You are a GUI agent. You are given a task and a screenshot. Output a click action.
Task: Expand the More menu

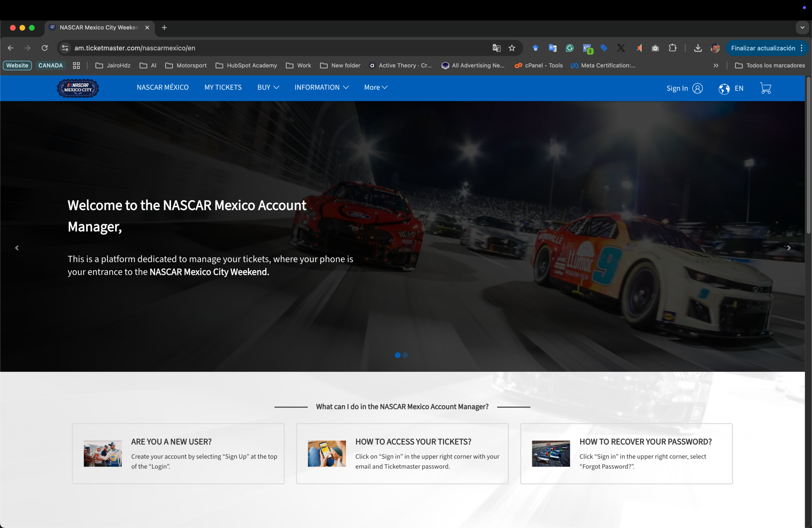point(376,87)
